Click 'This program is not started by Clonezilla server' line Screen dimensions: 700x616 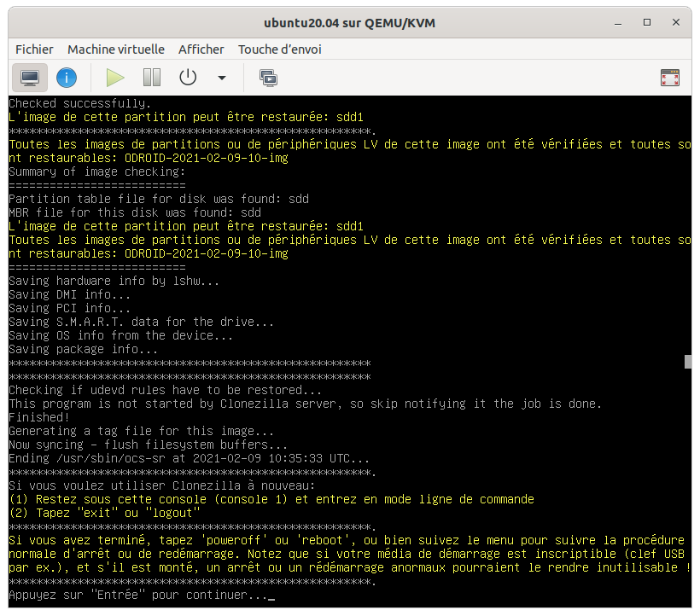tap(306, 404)
